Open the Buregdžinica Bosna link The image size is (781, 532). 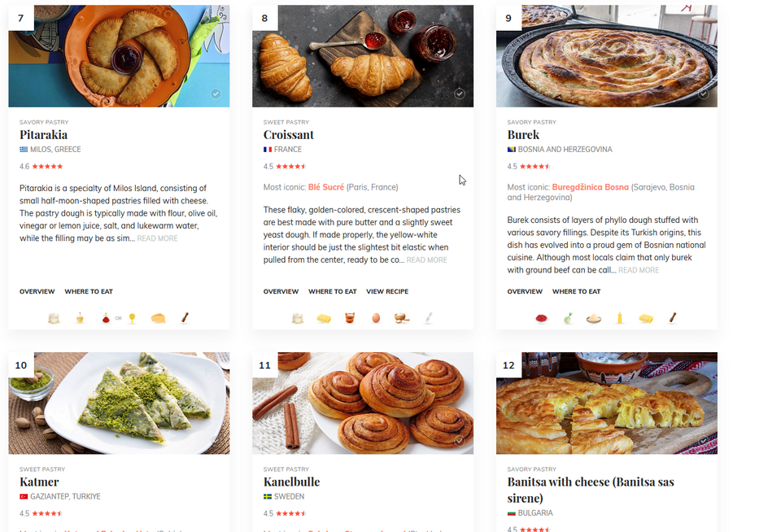591,187
